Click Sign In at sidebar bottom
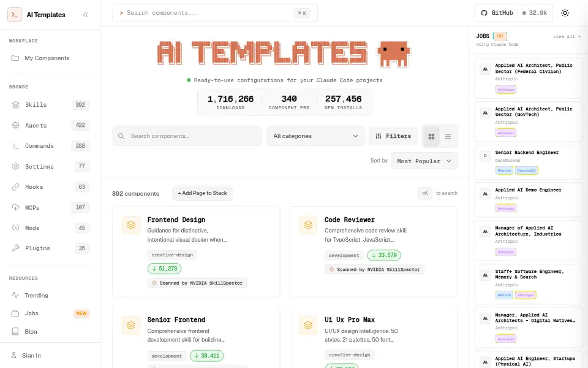The image size is (588, 368). tap(50, 355)
